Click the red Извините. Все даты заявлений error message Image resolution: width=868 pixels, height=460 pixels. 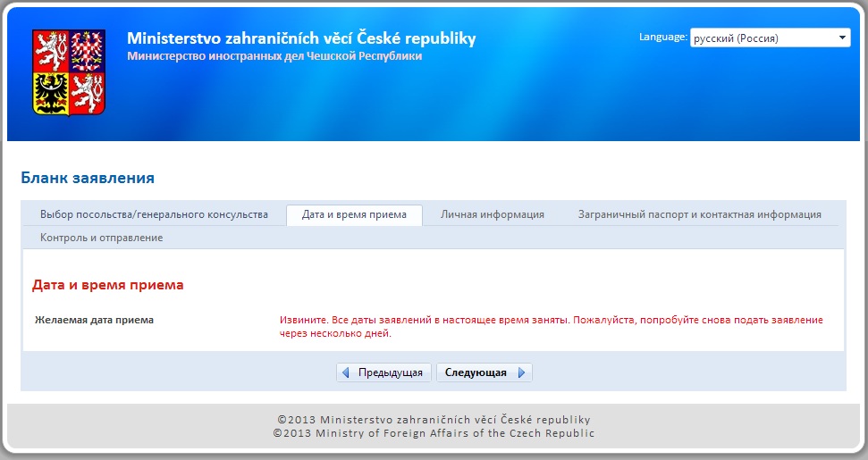tap(552, 327)
